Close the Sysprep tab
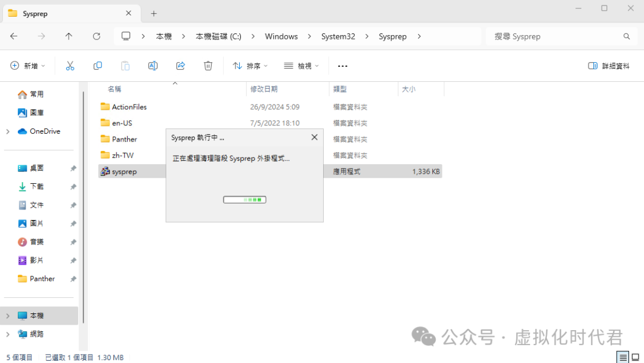The image size is (644, 363). 129,13
